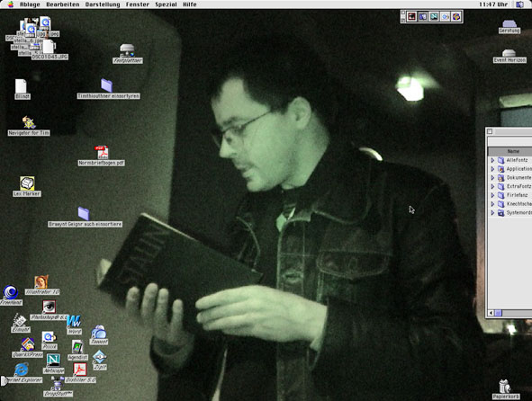
Task: Select the Timthioutfner einsortyren folder
Action: point(106,85)
